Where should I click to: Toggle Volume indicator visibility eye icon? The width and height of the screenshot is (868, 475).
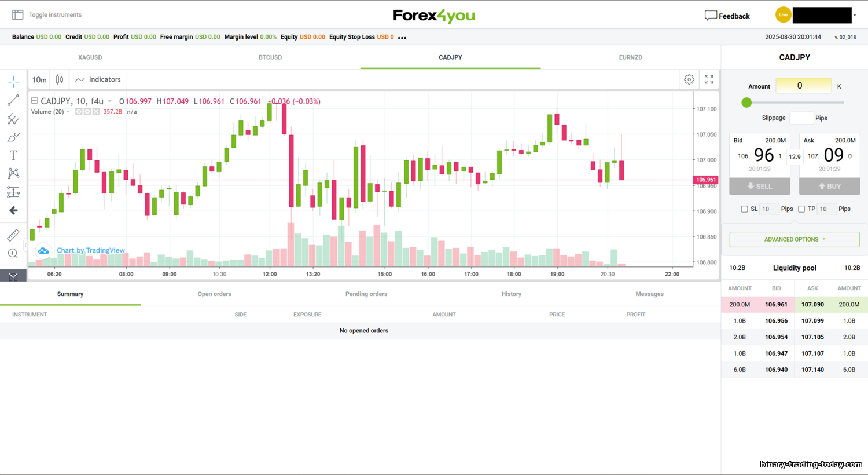(79, 112)
